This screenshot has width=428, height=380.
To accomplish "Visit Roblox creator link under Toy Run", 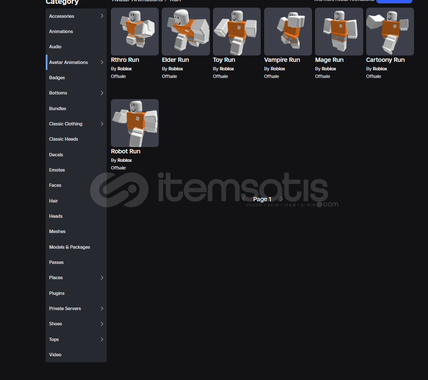I will point(226,69).
